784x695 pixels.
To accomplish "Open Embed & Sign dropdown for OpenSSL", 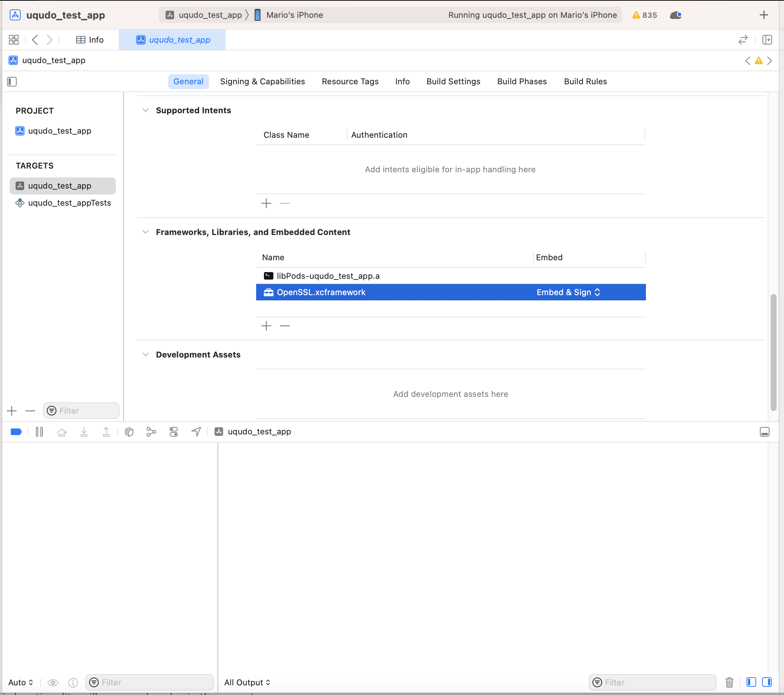I will pyautogui.click(x=568, y=292).
